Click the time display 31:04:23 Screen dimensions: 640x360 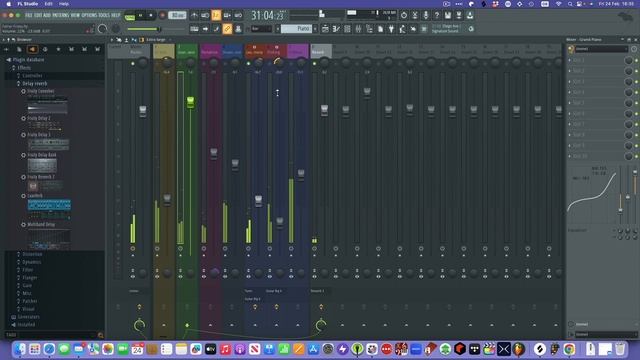[x=267, y=16]
